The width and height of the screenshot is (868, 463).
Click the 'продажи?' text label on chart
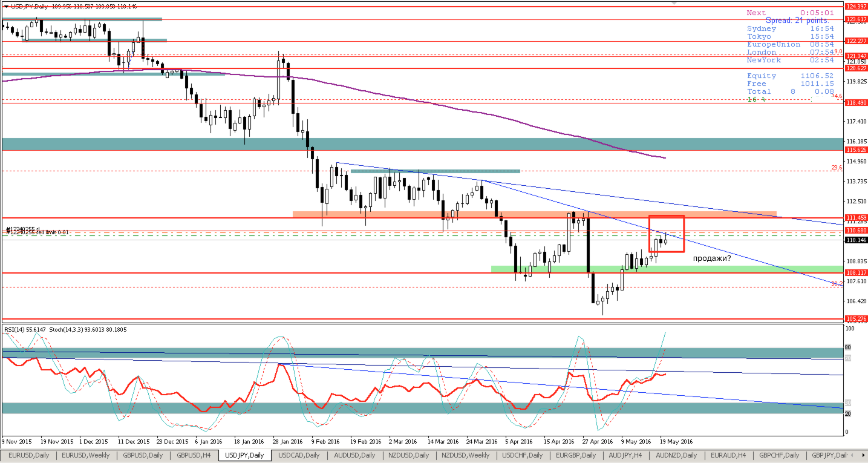point(712,258)
